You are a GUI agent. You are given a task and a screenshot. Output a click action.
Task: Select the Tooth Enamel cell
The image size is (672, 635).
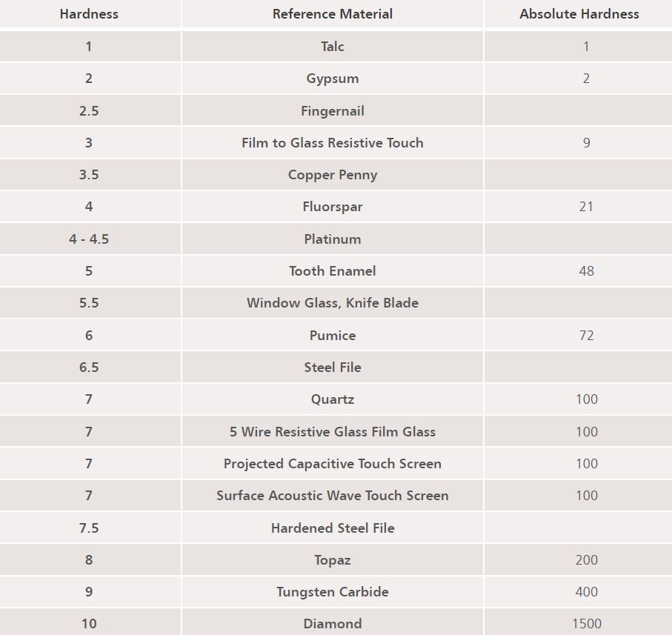point(333,271)
